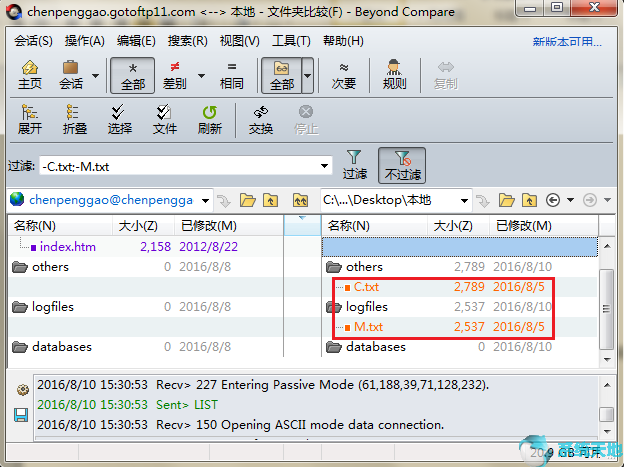The height and width of the screenshot is (467, 624).
Task: Toggle the 次要 minor differences button
Action: tap(344, 75)
